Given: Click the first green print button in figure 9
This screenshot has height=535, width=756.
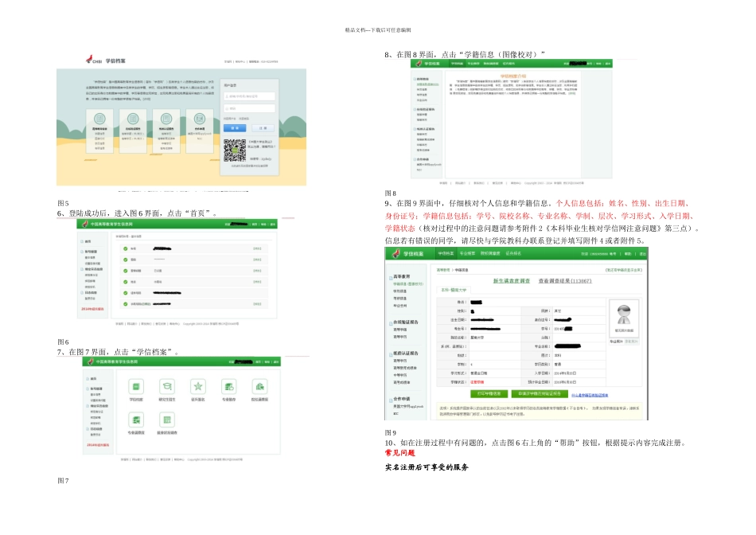Looking at the screenshot, I should click(489, 393).
